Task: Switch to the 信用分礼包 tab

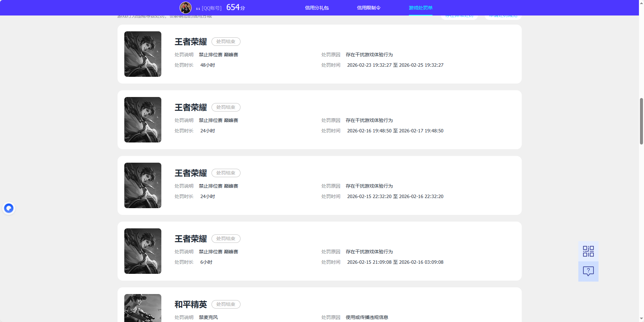Action: (x=316, y=7)
